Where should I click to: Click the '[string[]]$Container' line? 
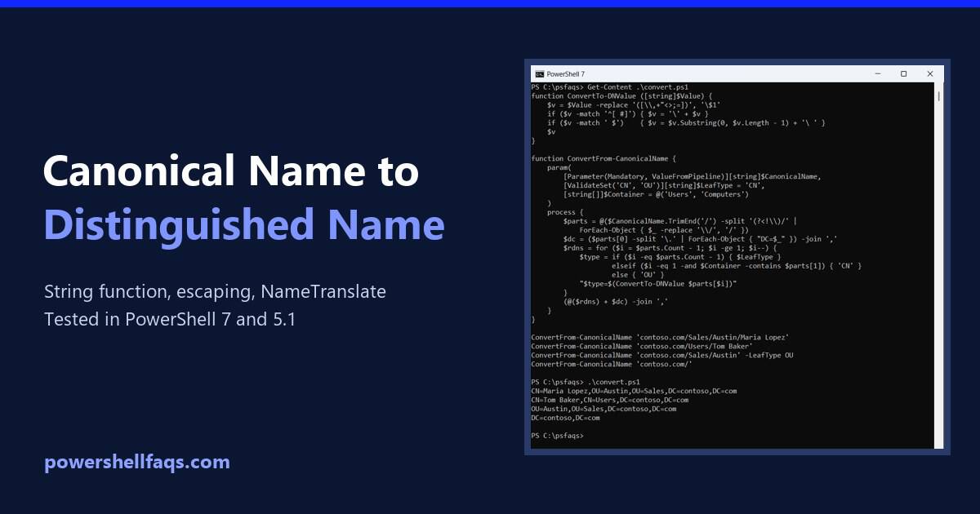point(656,194)
